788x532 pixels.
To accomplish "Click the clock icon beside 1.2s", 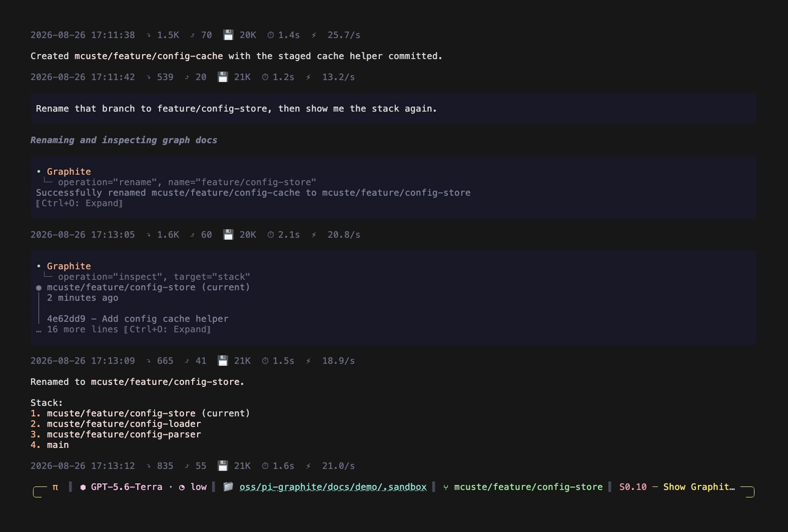I will (265, 77).
